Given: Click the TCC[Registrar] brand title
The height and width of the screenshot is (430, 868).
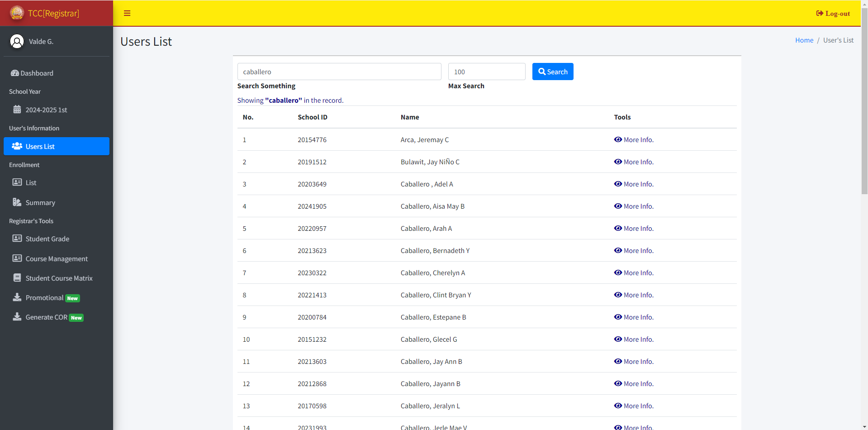Looking at the screenshot, I should point(53,13).
